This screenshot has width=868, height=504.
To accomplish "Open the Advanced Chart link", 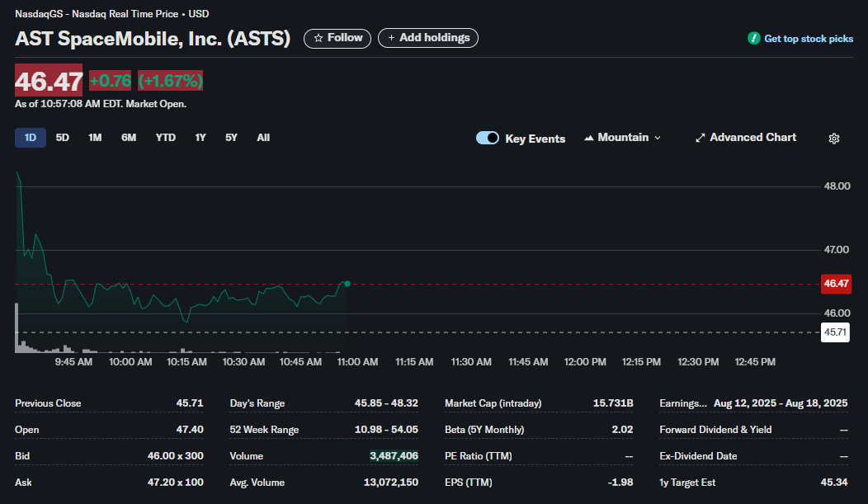I will pos(746,138).
